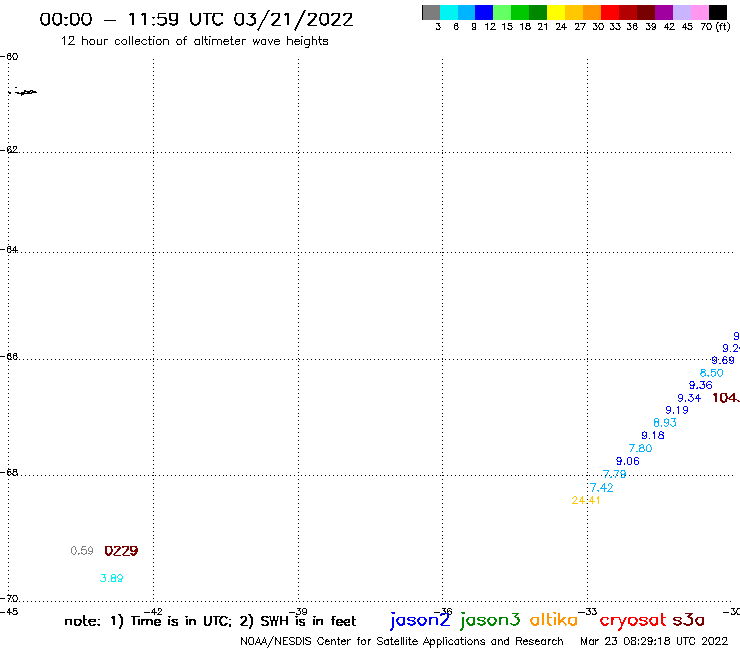The image size is (740, 650).
Task: Click the 12 hour collection subtitle
Action: click(x=194, y=41)
